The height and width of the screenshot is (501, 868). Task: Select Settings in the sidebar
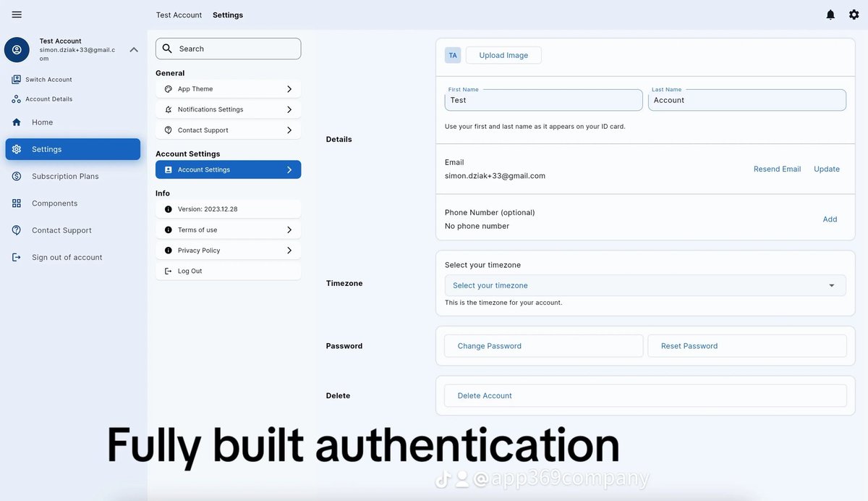73,149
